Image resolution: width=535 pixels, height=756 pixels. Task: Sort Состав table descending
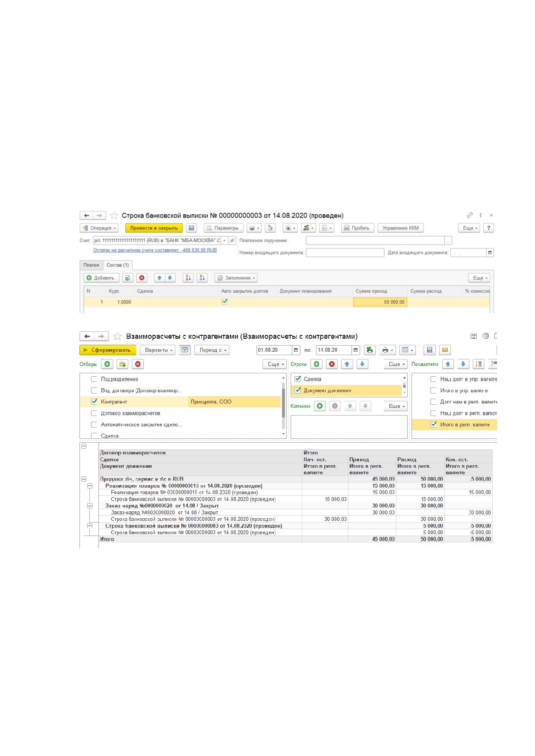pyautogui.click(x=202, y=278)
